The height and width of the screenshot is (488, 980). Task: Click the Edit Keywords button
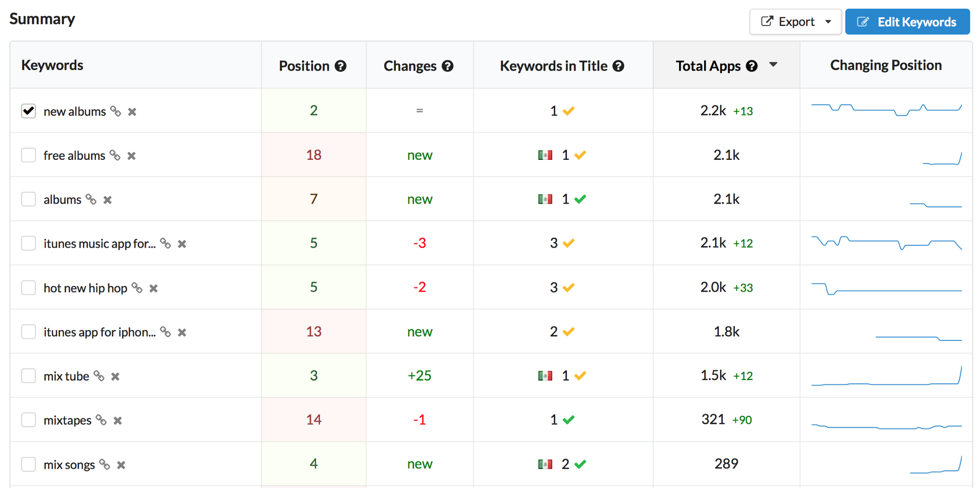907,22
